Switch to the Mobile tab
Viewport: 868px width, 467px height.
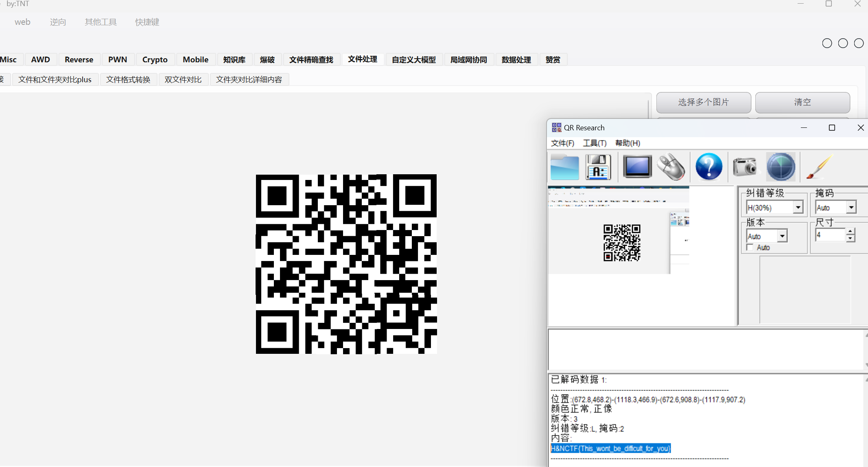(195, 59)
